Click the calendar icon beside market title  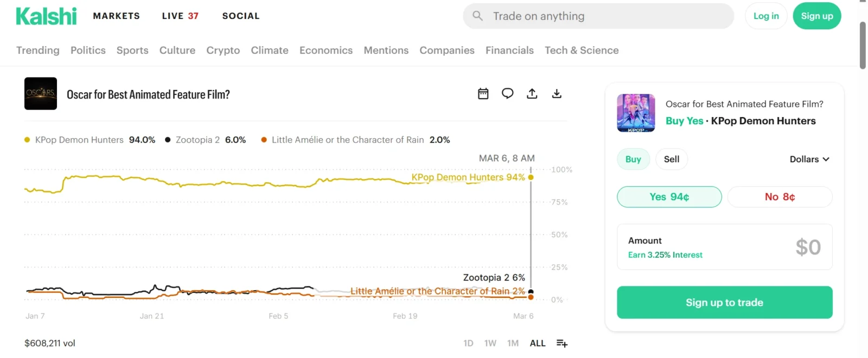point(483,94)
